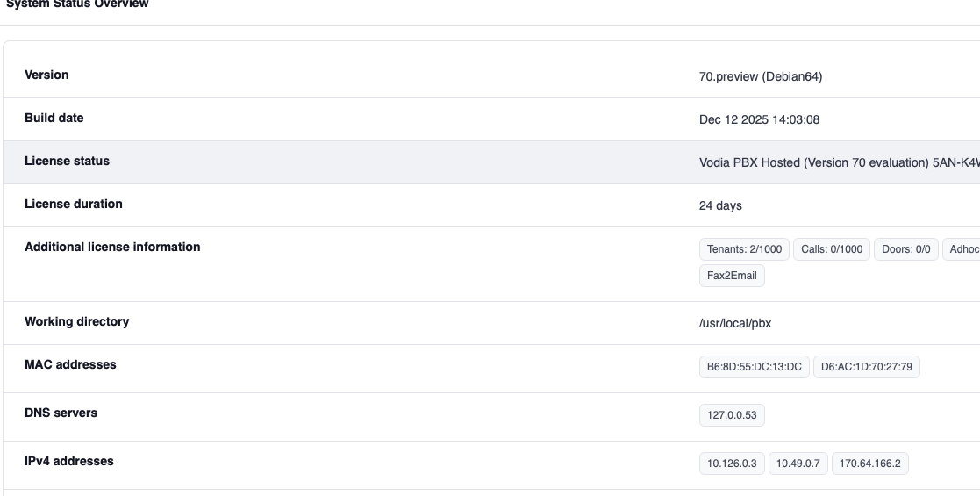Select the MAC addresses row label
This screenshot has height=496, width=980.
coord(70,364)
